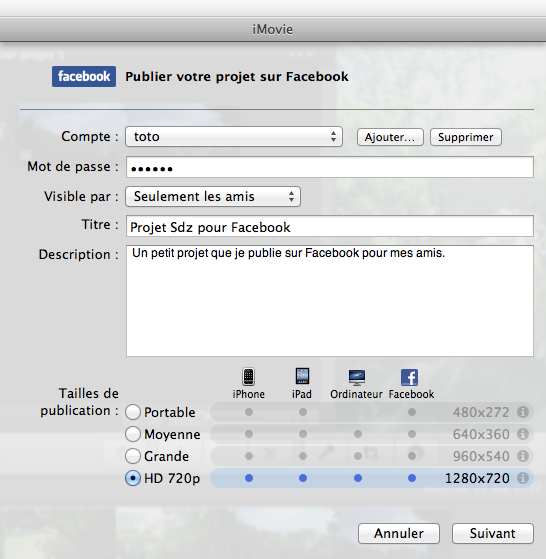Click the Facebook column label
The image size is (546, 559).
(411, 394)
